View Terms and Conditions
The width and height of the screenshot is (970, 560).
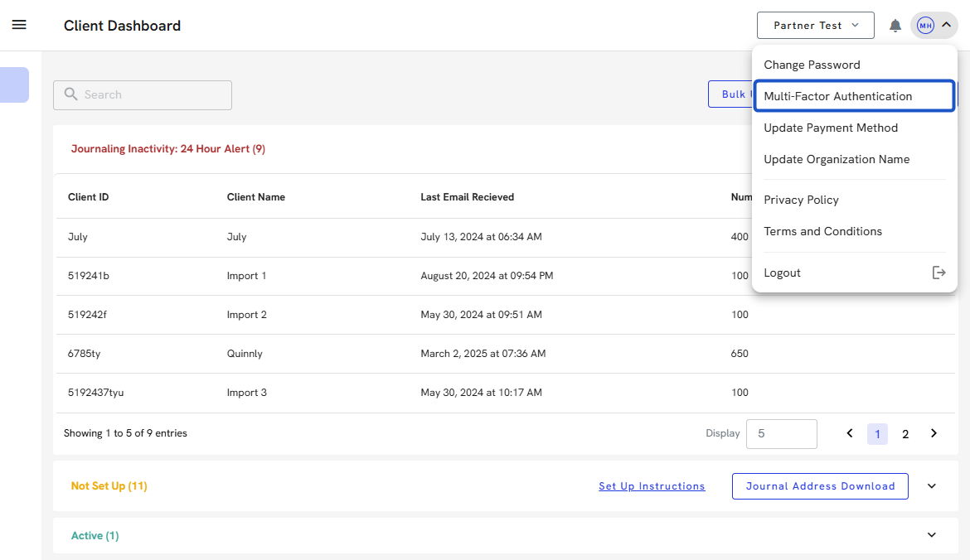822,231
